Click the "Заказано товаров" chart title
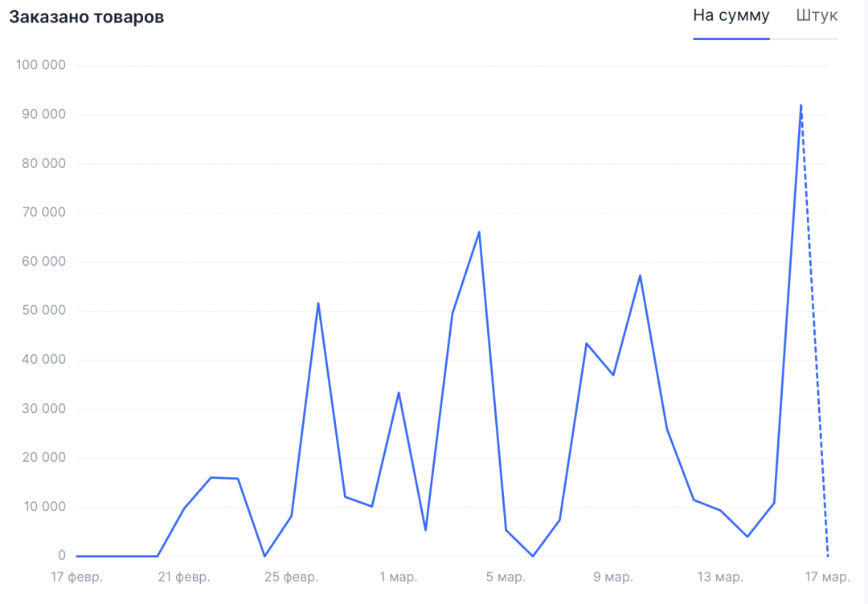Viewport: 868px width, 604px height. click(x=87, y=18)
